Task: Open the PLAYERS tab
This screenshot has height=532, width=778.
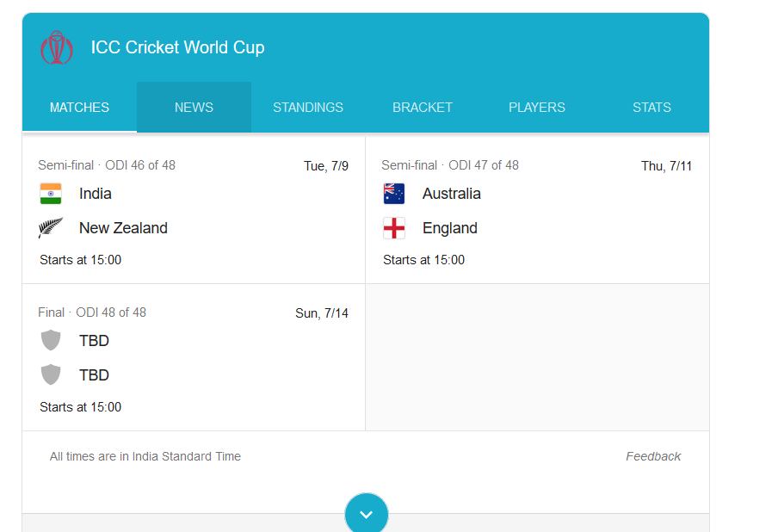Action: 537,108
